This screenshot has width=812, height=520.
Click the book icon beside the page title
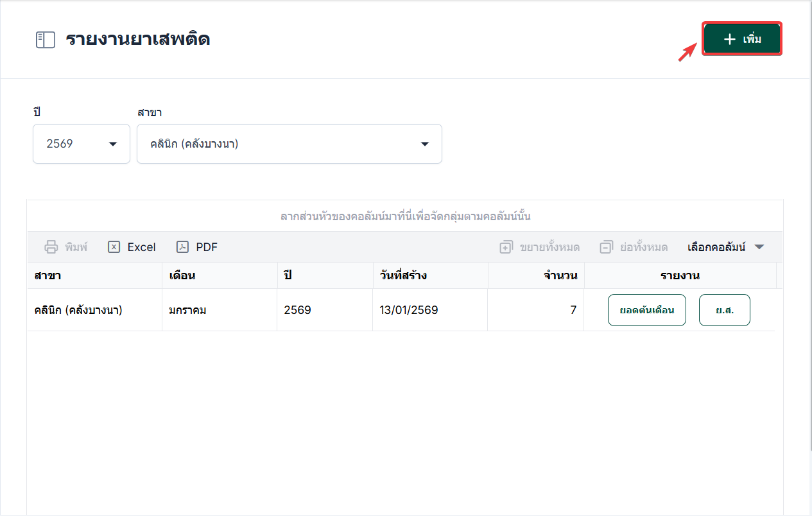pyautogui.click(x=45, y=40)
